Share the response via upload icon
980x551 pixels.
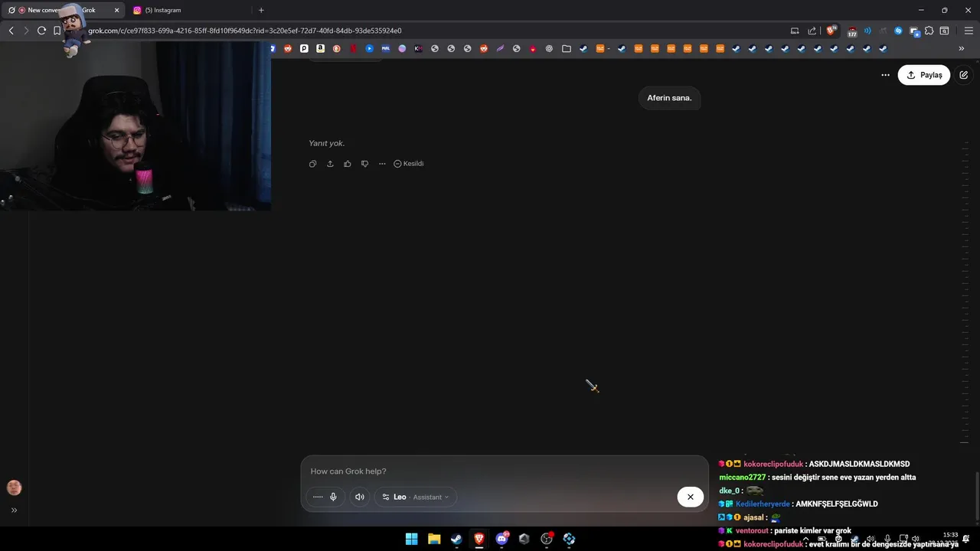coord(330,164)
